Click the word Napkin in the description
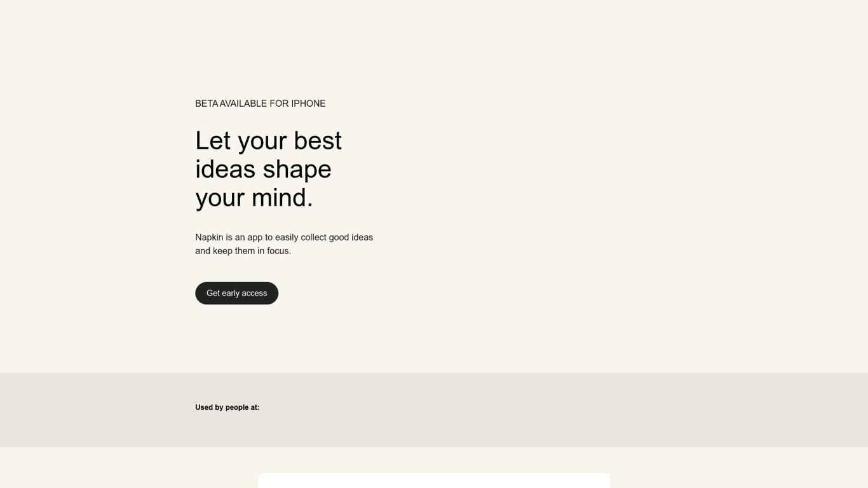 pos(209,238)
